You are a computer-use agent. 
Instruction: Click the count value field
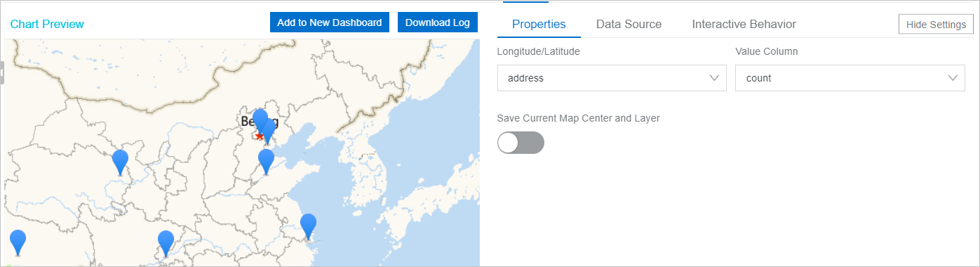(850, 78)
